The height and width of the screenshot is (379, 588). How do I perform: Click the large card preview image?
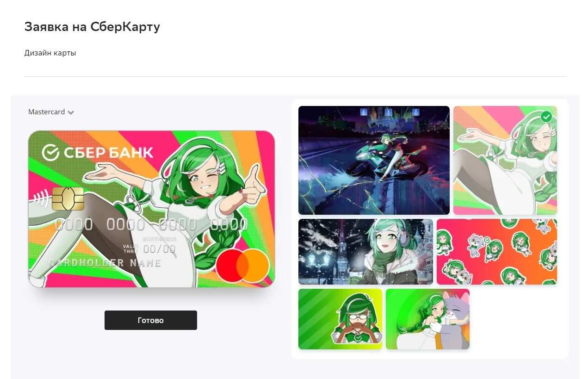(x=151, y=209)
